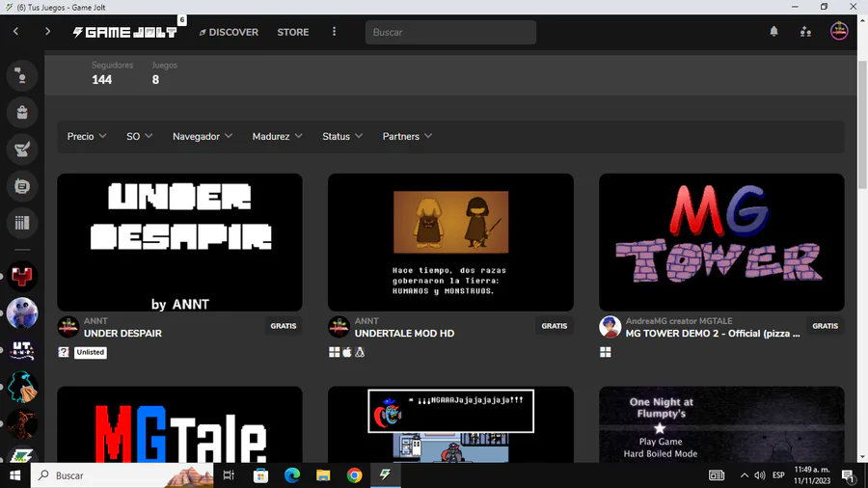The image size is (868, 488).
Task: Open the friends list icon
Action: pyautogui.click(x=805, y=32)
